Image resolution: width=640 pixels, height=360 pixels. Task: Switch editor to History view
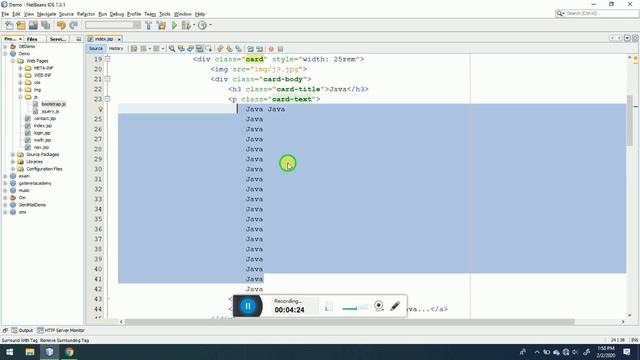[x=116, y=49]
